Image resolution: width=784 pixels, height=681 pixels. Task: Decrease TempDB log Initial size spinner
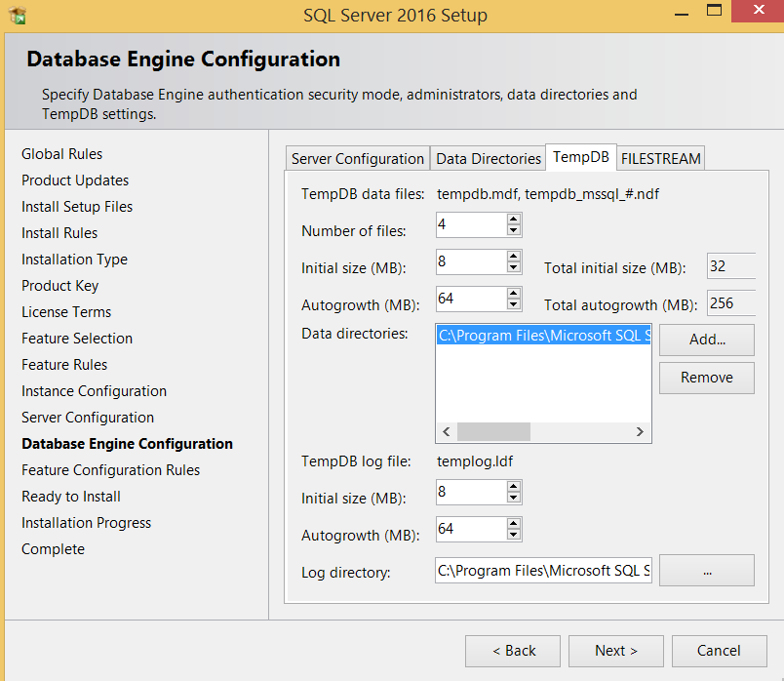point(514,498)
